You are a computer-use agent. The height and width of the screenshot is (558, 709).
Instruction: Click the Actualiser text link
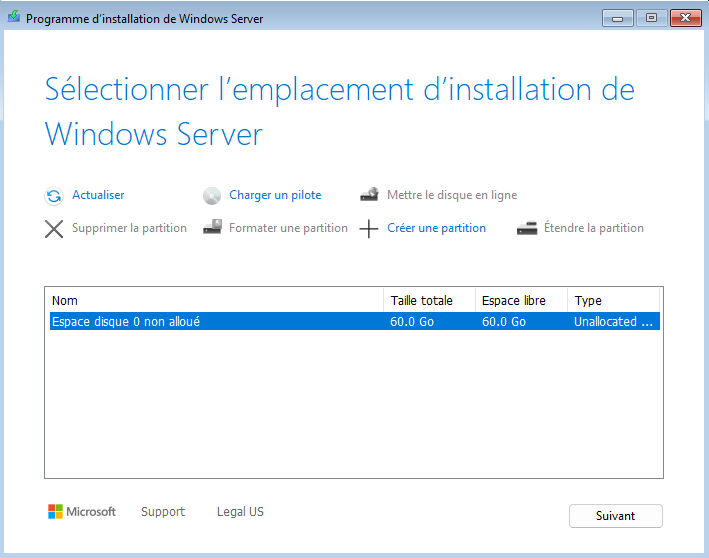pos(98,195)
